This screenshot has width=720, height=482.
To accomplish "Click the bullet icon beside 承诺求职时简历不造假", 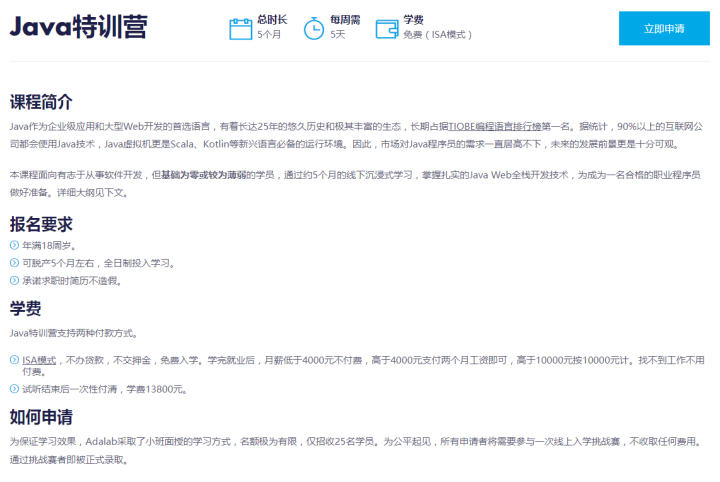I will 14,280.
